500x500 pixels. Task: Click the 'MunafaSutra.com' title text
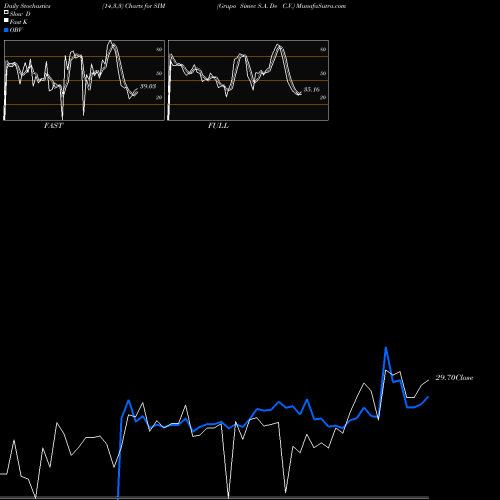[x=321, y=6]
